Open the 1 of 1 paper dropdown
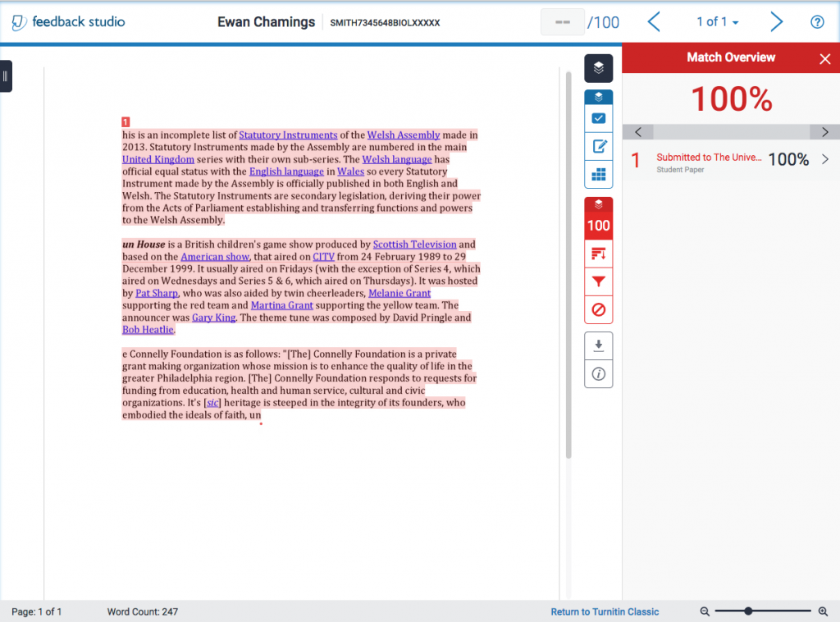 717,22
